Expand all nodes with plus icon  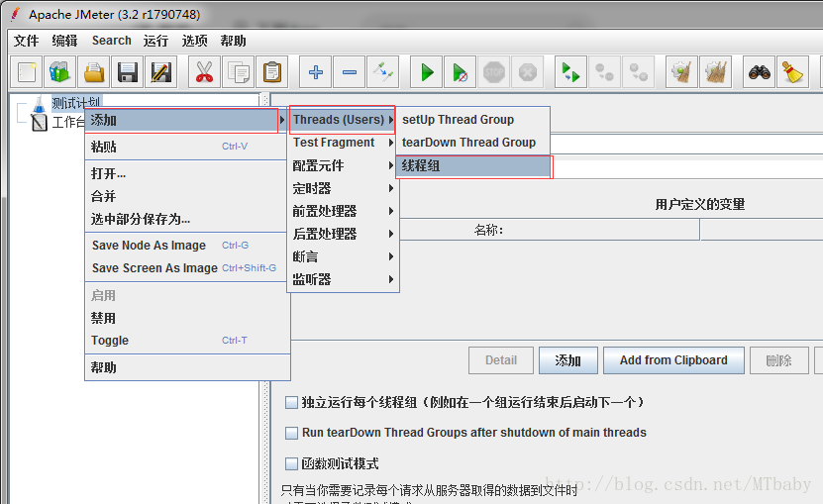point(316,72)
